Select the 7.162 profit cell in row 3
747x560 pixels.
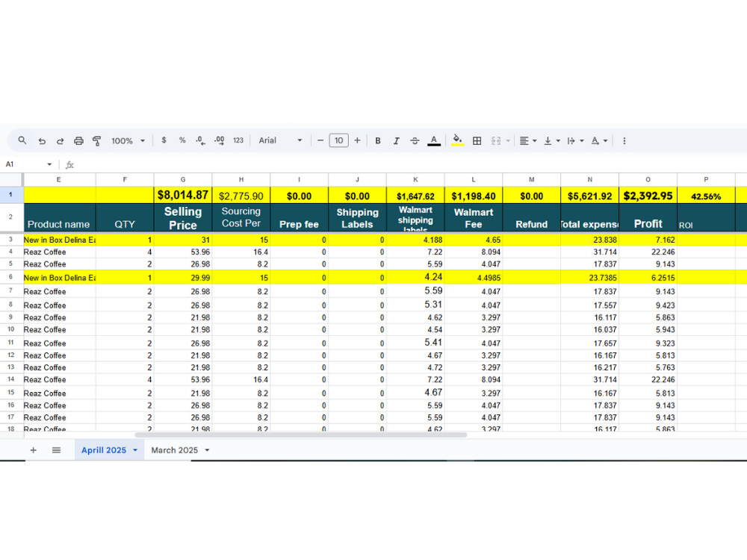pyautogui.click(x=648, y=240)
